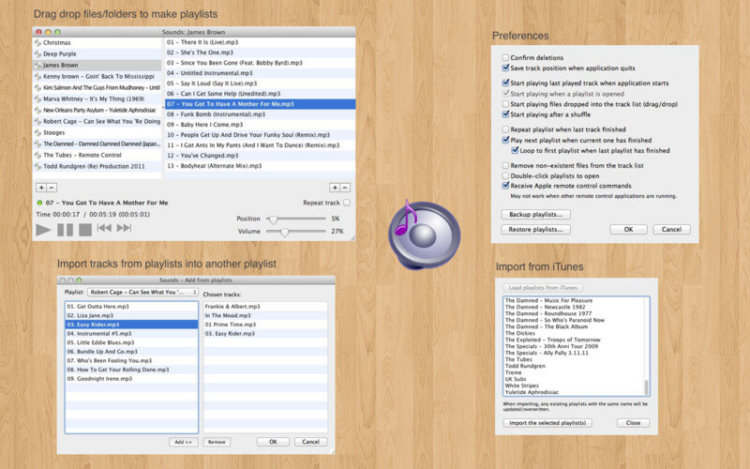Image resolution: width=750 pixels, height=469 pixels.
Task: Close the Import from iTunes dialog
Action: (x=633, y=423)
